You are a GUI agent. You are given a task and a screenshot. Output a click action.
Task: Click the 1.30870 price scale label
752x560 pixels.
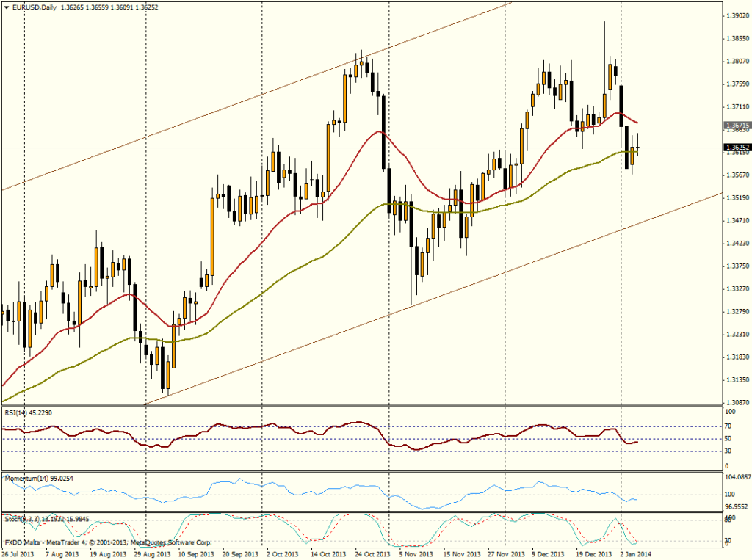(x=737, y=403)
